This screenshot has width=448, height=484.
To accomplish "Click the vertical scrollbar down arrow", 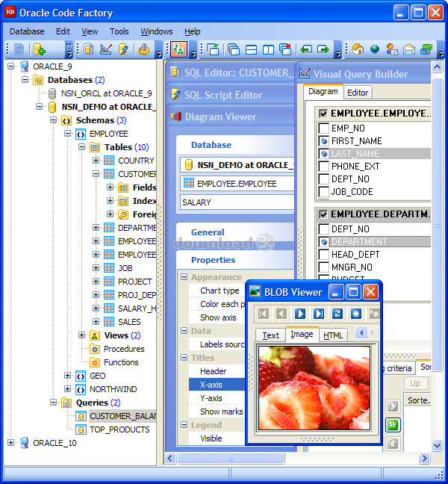I will click(x=438, y=445).
